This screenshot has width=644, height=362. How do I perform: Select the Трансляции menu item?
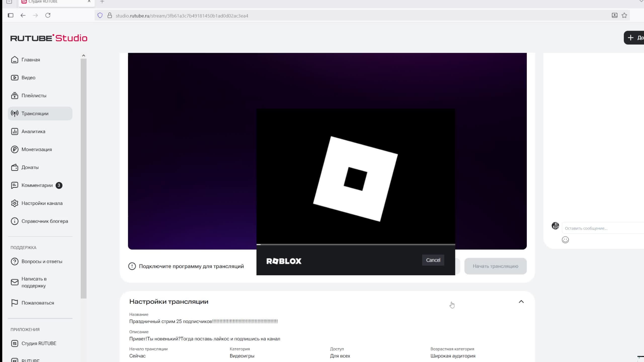pos(35,114)
